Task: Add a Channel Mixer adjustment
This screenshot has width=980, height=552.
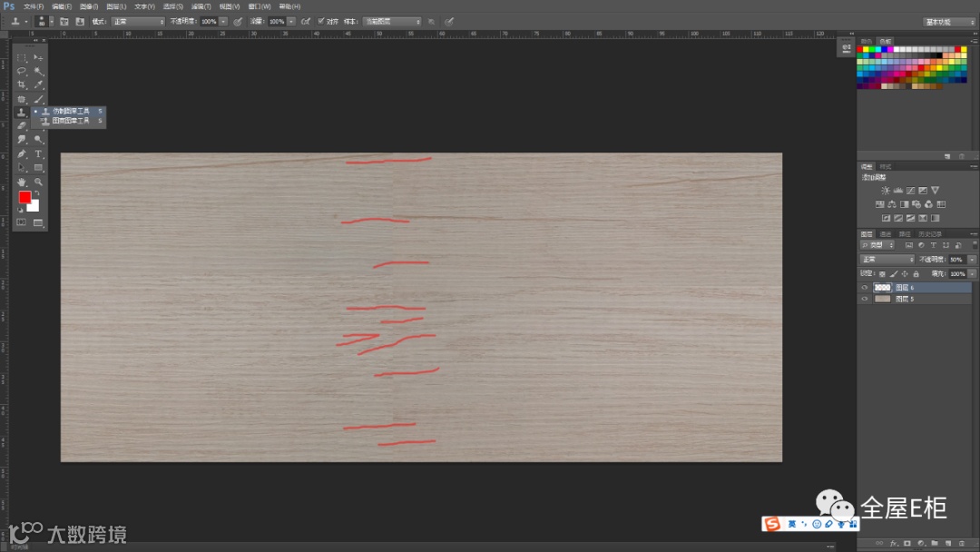Action: click(928, 204)
